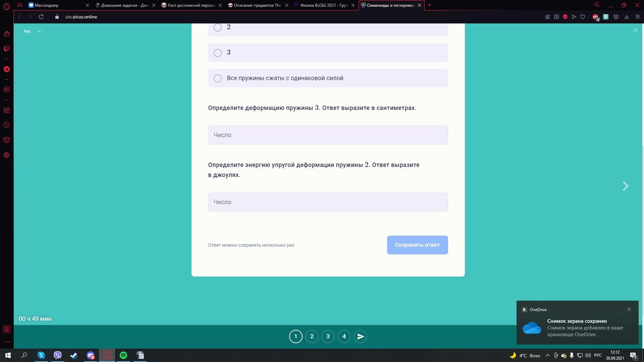Open the history clock sidebar icon

coord(6,125)
